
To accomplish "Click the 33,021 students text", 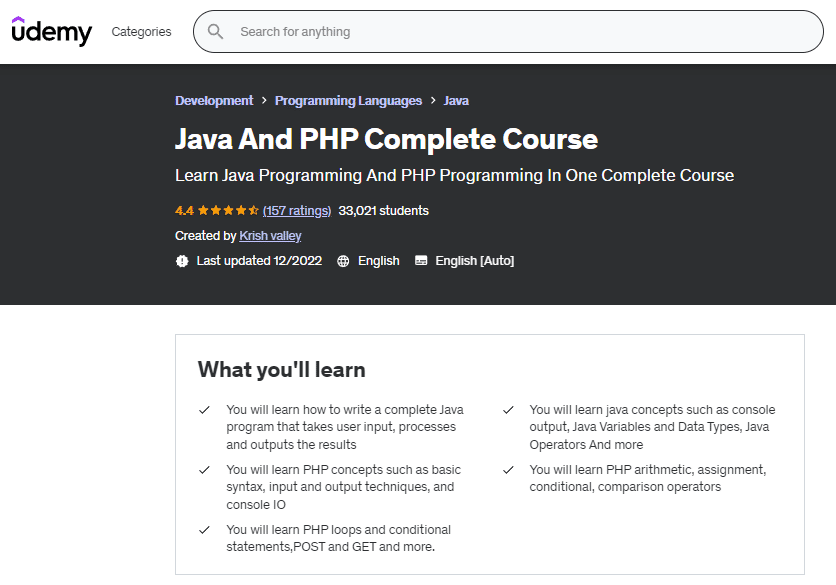I will tap(383, 211).
